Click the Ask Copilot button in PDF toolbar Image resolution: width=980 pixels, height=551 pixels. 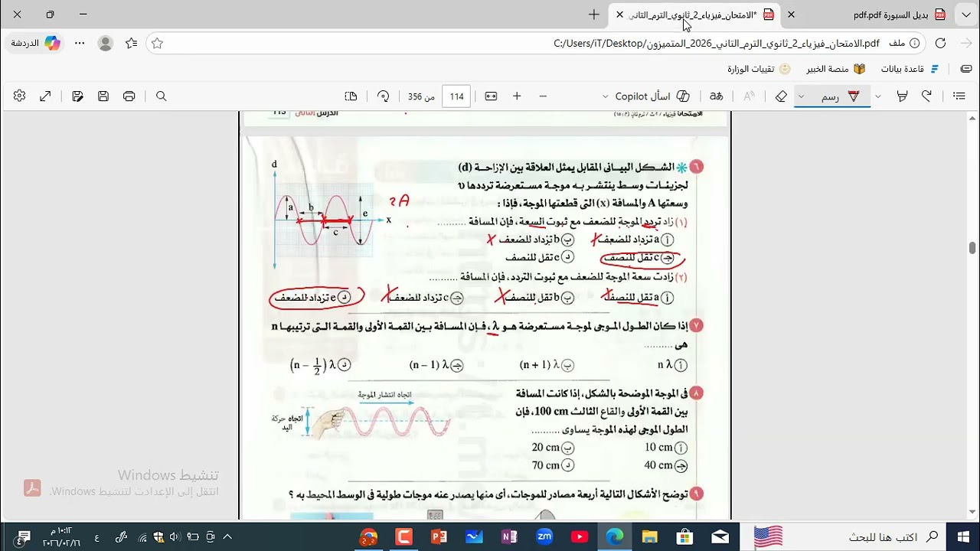pos(653,96)
